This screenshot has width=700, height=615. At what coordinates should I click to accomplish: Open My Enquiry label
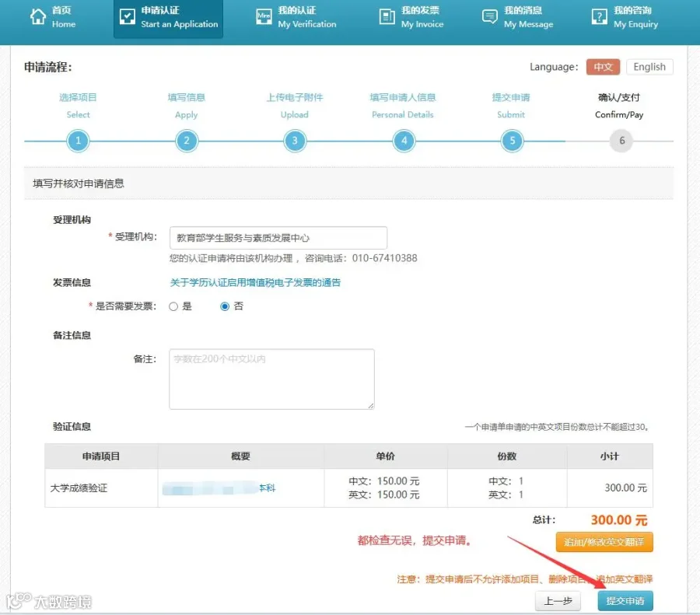click(x=635, y=17)
